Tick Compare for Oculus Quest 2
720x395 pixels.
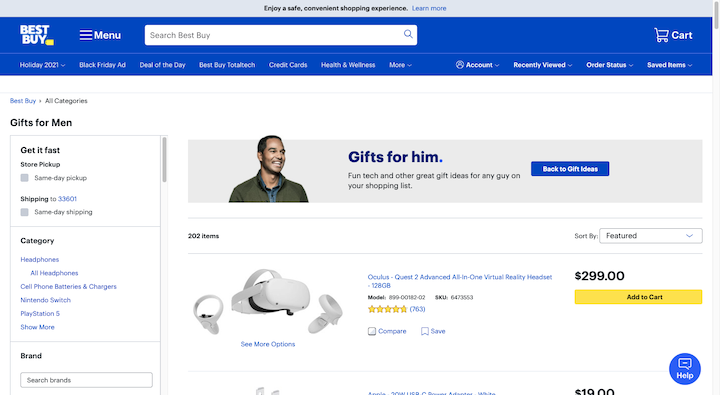point(387,331)
